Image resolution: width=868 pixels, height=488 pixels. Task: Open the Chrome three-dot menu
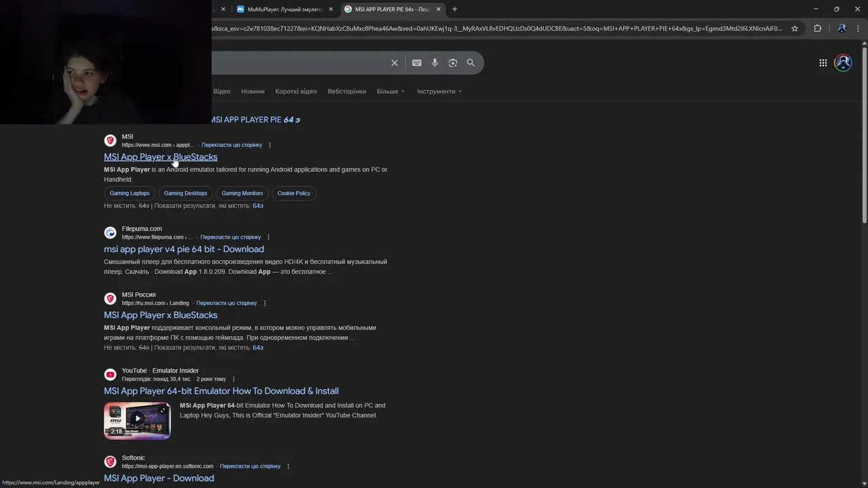(x=858, y=28)
